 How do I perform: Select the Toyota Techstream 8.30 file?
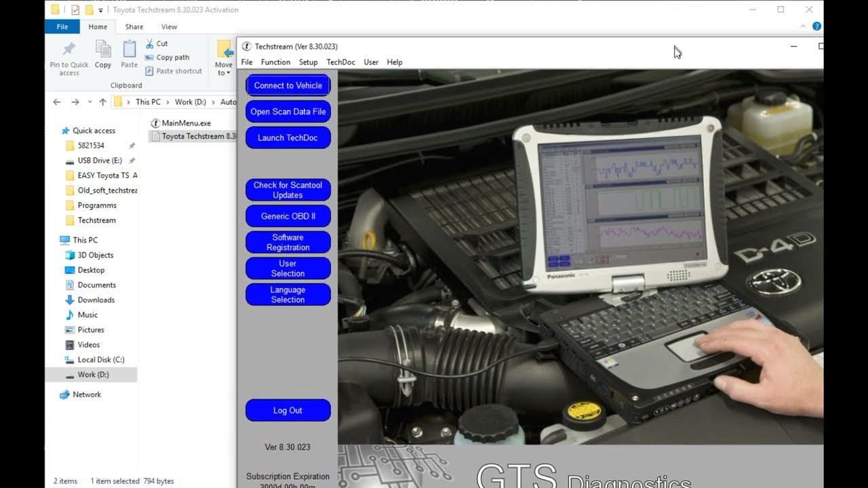click(193, 136)
